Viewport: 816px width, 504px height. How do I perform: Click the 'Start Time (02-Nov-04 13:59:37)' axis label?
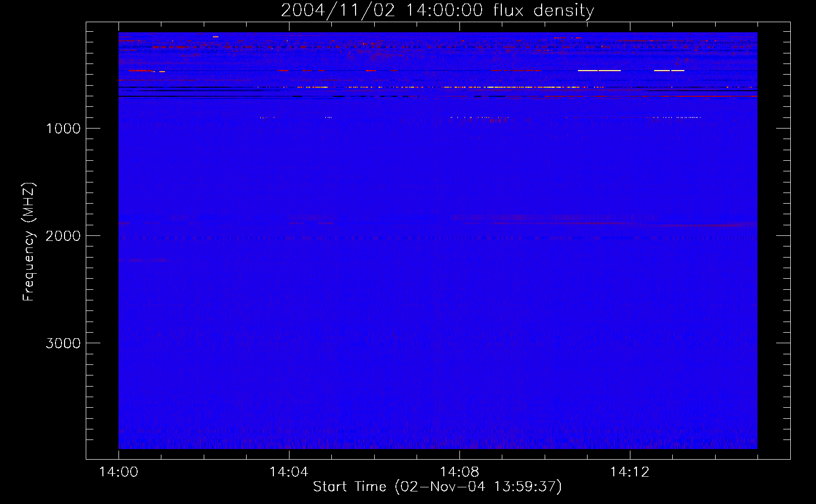(437, 487)
